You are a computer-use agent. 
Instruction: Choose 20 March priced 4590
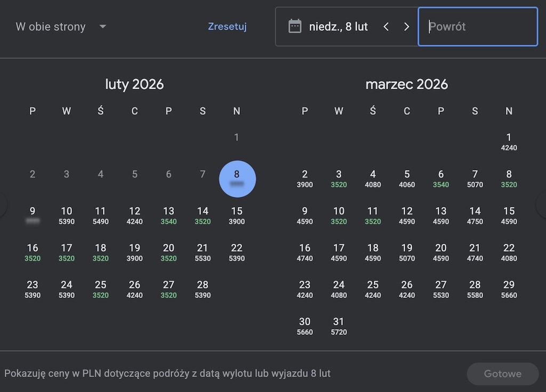coord(441,253)
